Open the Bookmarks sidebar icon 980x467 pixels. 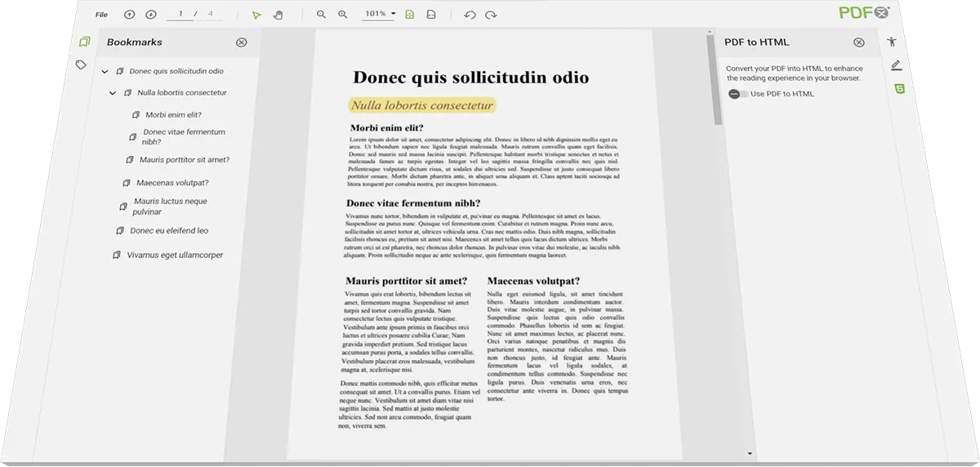(x=83, y=42)
